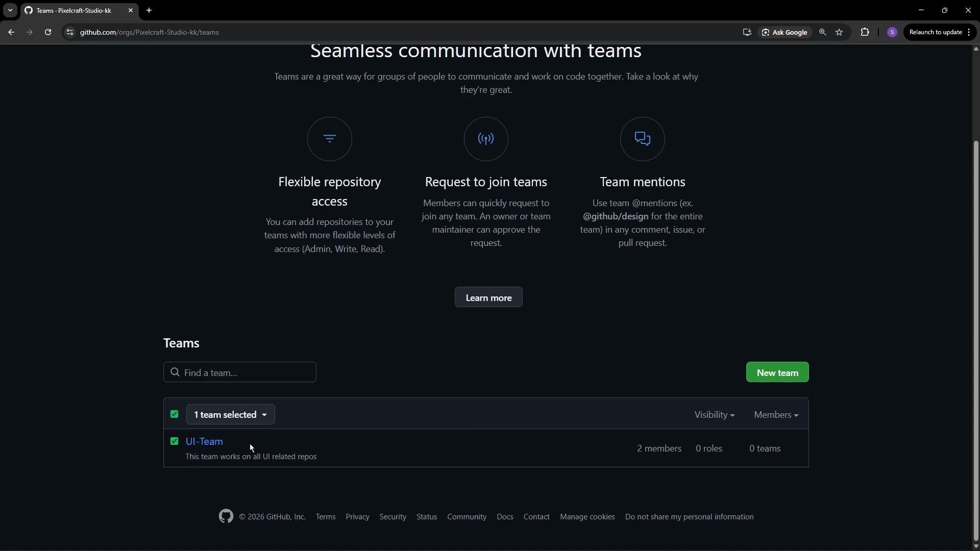Close the Teams Pixelcraft-Studio-kk tab
Image resolution: width=980 pixels, height=551 pixels.
coord(131,10)
